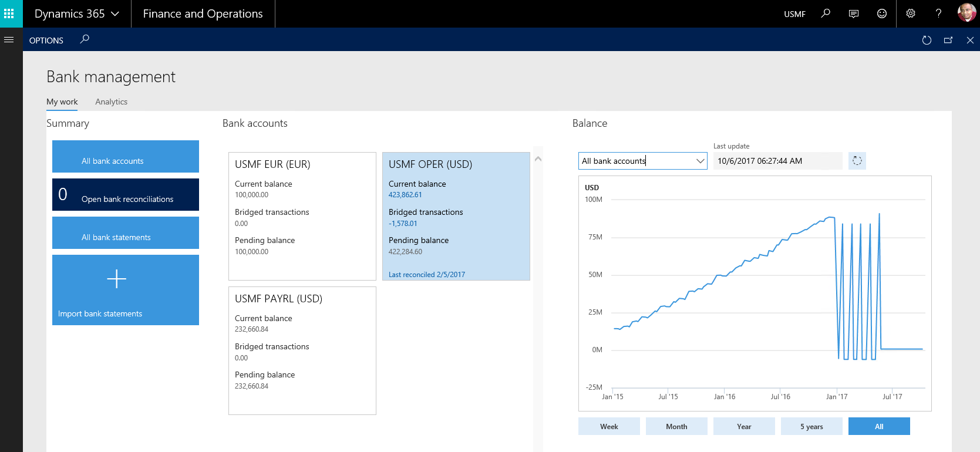
Task: Click the 422,284.60 pending balance value
Action: click(405, 252)
